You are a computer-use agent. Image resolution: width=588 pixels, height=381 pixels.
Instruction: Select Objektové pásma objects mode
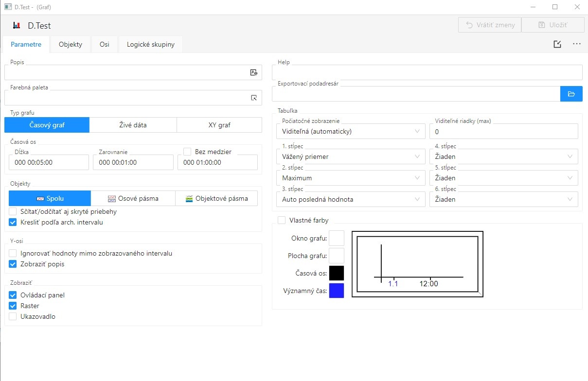(216, 198)
